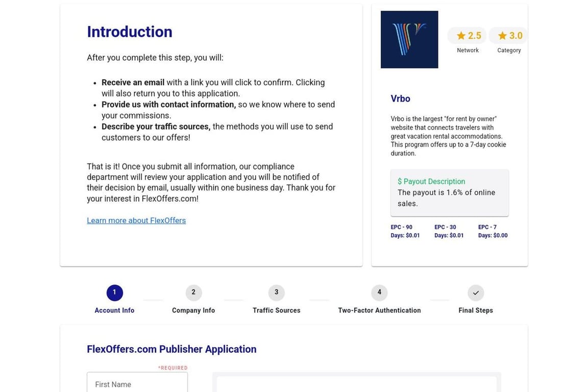Click the step 3 numbered circle
The width and height of the screenshot is (588, 392).
pos(276,292)
